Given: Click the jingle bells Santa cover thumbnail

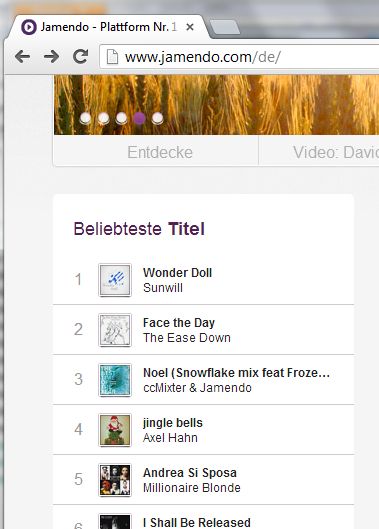Looking at the screenshot, I should pos(115,430).
